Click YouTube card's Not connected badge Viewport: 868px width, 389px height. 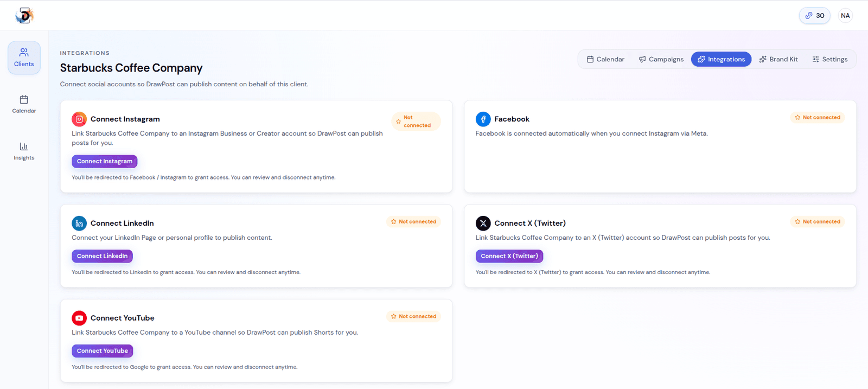pyautogui.click(x=413, y=316)
